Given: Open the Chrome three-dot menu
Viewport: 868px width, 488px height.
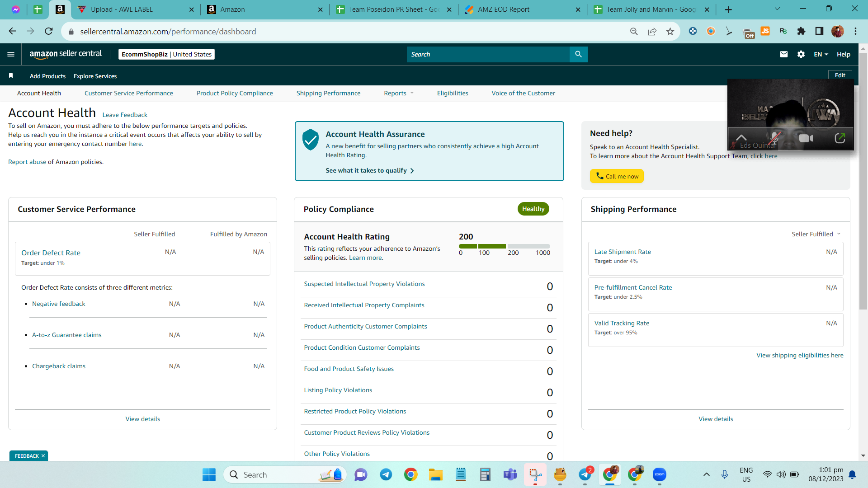Looking at the screenshot, I should coord(855,31).
